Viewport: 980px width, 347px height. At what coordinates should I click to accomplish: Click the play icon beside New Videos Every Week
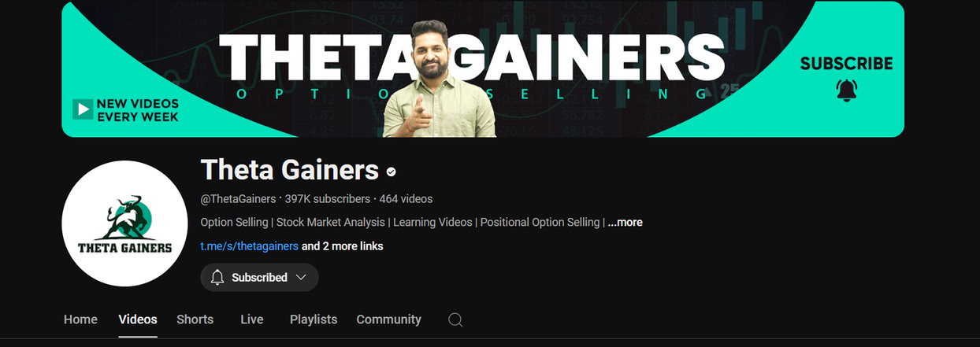click(83, 109)
